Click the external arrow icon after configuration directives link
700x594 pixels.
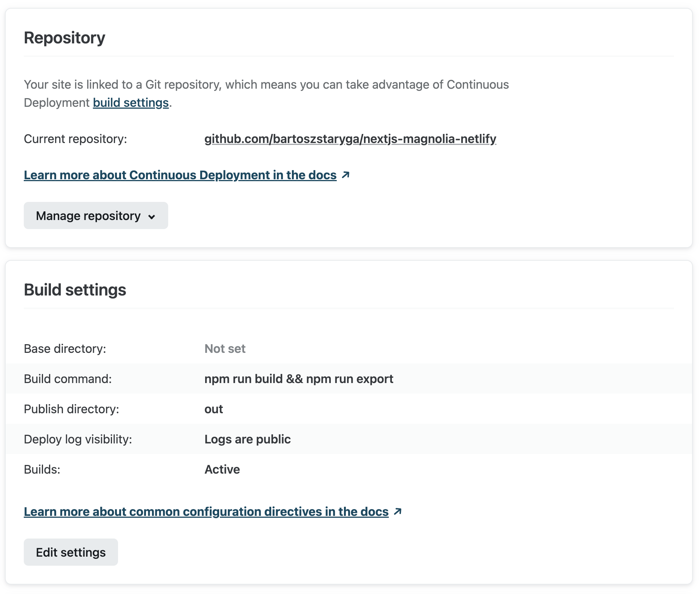pyautogui.click(x=398, y=512)
